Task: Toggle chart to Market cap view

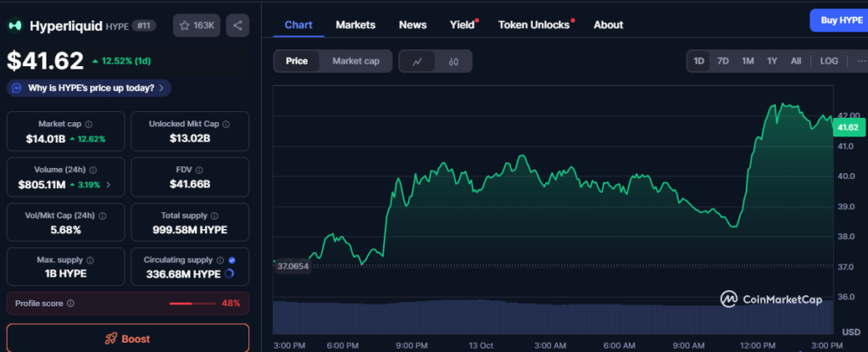Action: coord(355,61)
